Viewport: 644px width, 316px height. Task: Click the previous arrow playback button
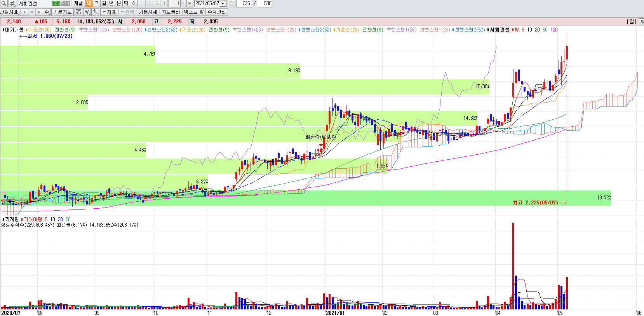click(24, 12)
